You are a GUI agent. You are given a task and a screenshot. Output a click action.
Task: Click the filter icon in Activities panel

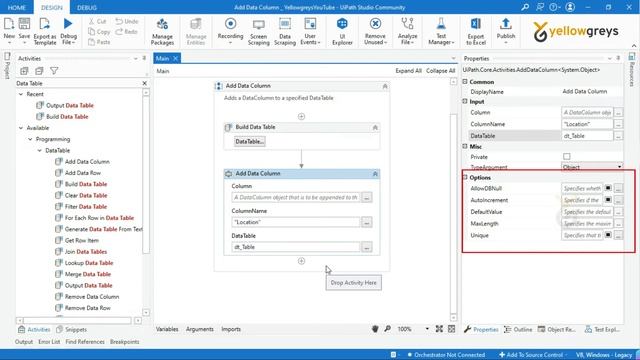[x=54, y=71]
